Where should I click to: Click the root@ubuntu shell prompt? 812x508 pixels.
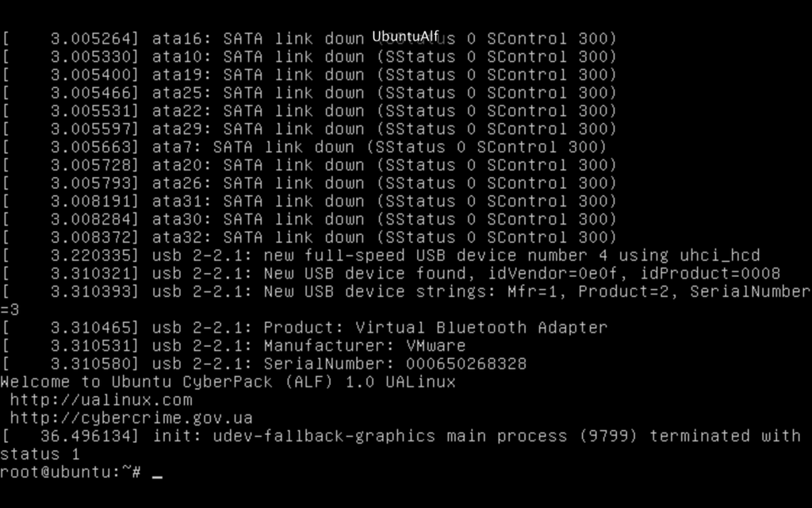(x=70, y=471)
